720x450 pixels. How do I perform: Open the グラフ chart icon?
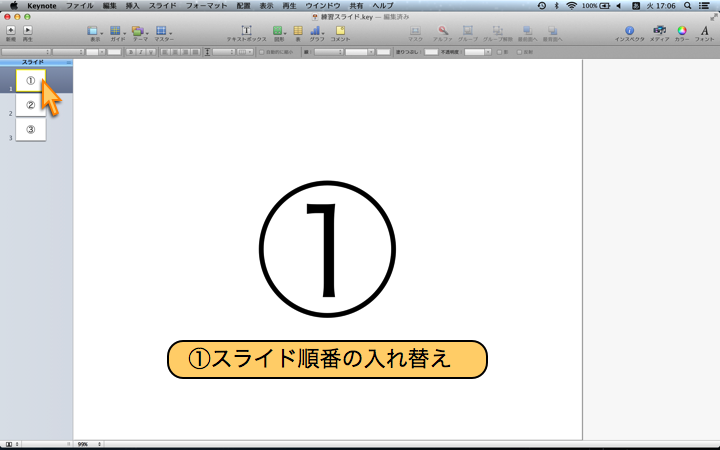click(x=316, y=33)
